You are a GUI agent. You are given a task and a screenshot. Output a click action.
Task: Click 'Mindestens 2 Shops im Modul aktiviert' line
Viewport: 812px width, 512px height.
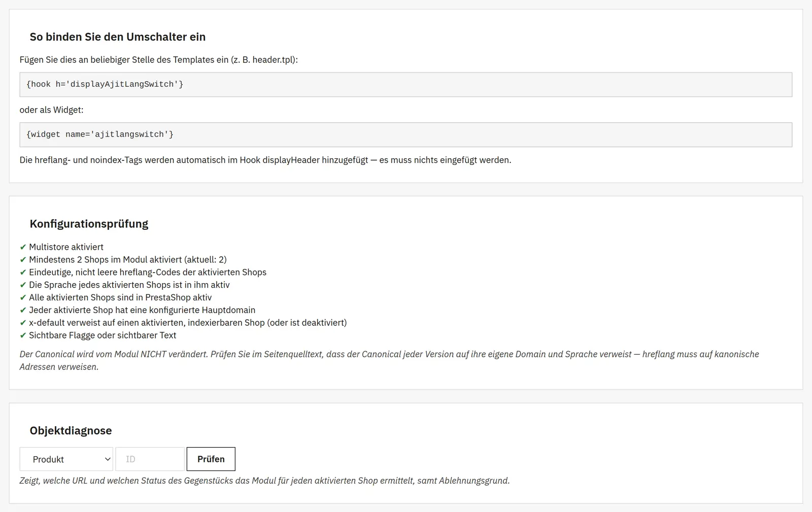click(x=123, y=259)
